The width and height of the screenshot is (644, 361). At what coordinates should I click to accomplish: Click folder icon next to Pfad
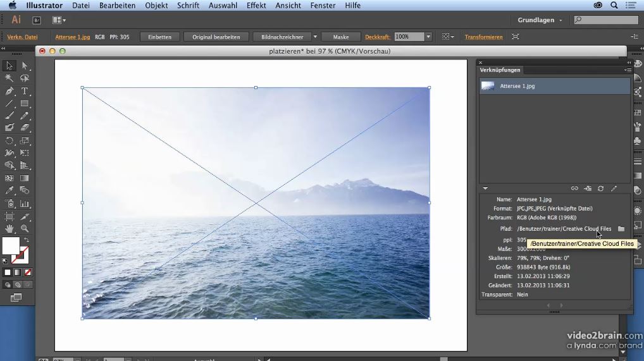point(621,229)
